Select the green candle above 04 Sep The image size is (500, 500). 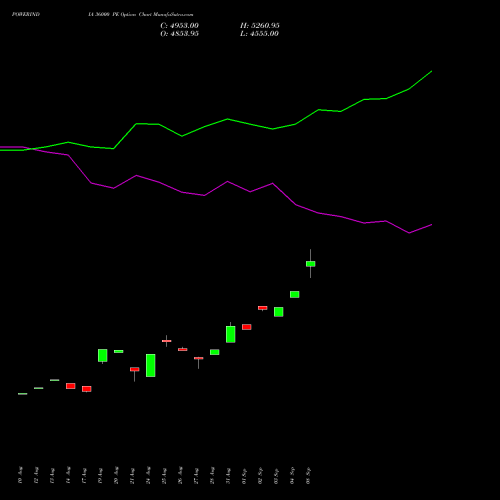295,294
